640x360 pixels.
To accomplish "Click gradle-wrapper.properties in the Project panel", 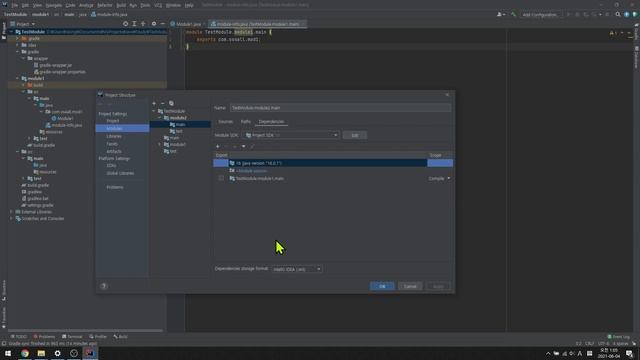I will pos(62,72).
